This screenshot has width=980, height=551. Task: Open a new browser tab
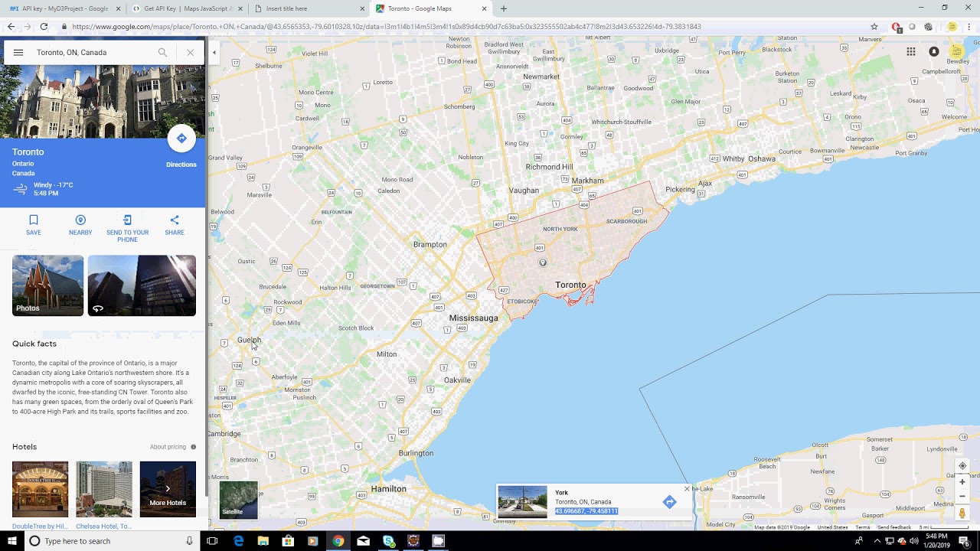[x=503, y=8]
